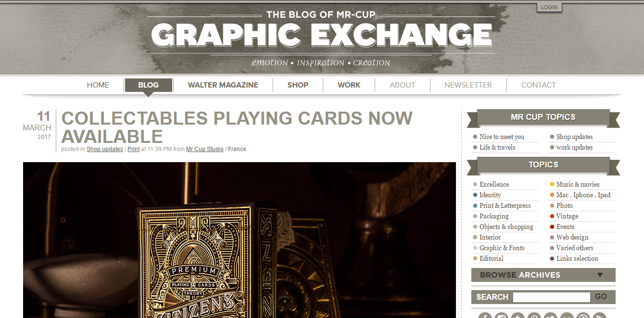This screenshot has height=318, width=644.
Task: Open the Pinterest social icon
Action: tap(534, 316)
